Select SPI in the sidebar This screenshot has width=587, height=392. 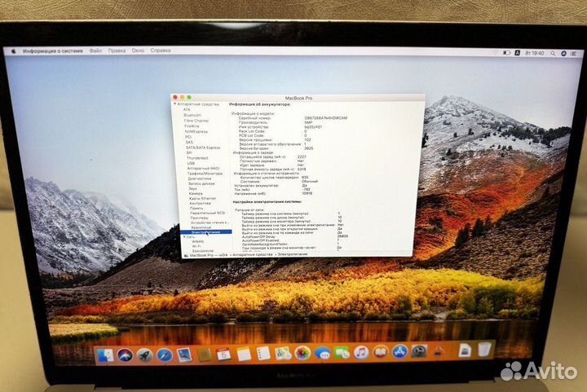point(189,152)
